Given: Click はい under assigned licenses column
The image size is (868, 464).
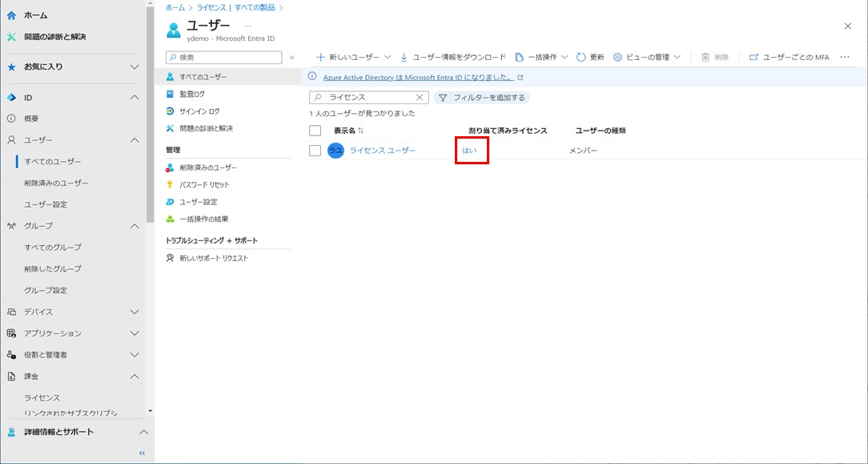Looking at the screenshot, I should click(469, 151).
